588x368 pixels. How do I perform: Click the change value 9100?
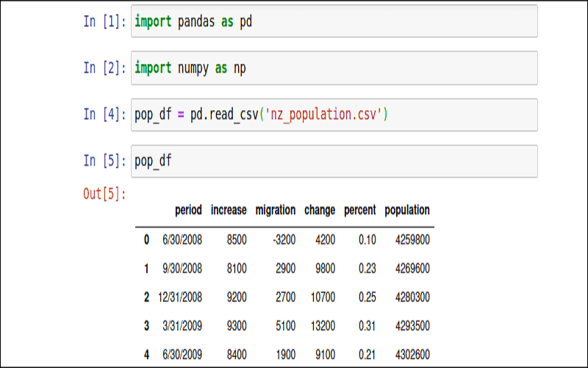(326, 355)
